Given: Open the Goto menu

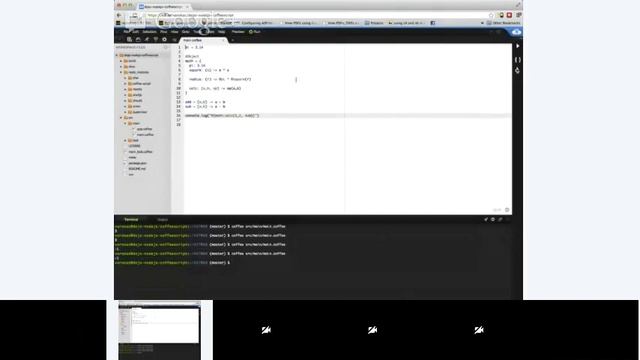Looking at the screenshot, I should pos(186,32).
